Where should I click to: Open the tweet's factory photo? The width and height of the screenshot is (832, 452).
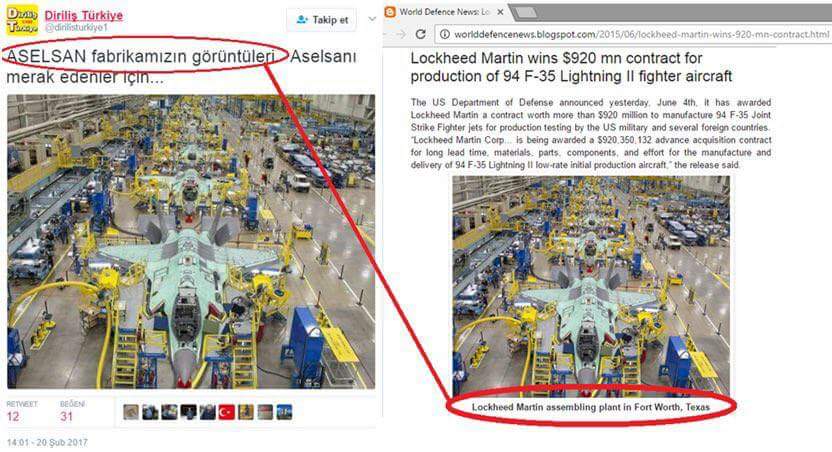pyautogui.click(x=191, y=241)
